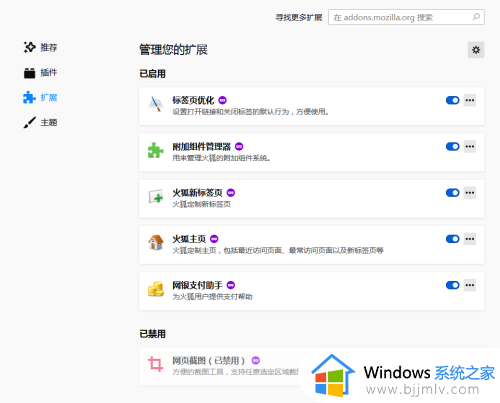Click the purple badge next to 标签页优化
The image size is (500, 403).
(x=222, y=100)
